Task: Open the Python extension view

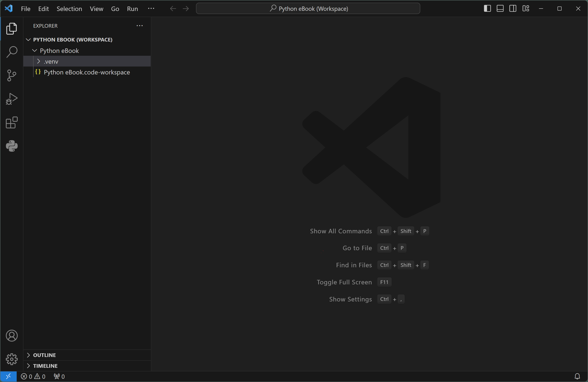Action: click(x=12, y=146)
